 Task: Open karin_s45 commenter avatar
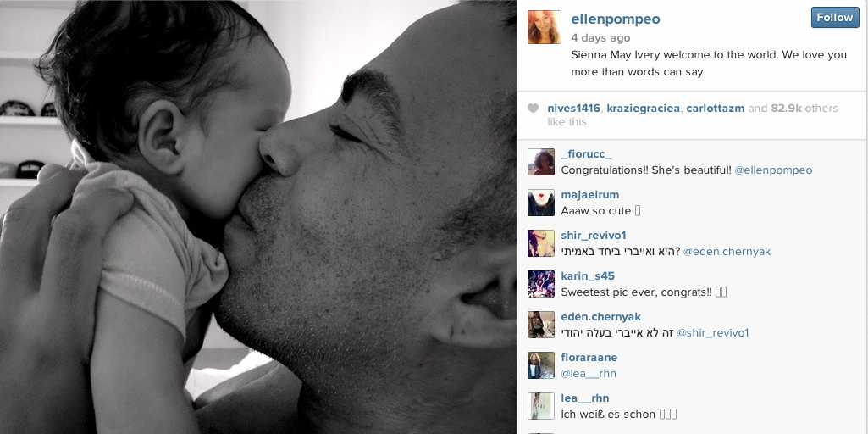pyautogui.click(x=541, y=284)
